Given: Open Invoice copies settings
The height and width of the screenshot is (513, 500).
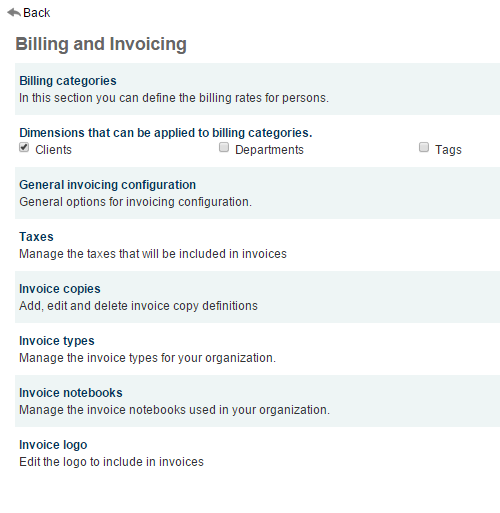Looking at the screenshot, I should (x=60, y=289).
